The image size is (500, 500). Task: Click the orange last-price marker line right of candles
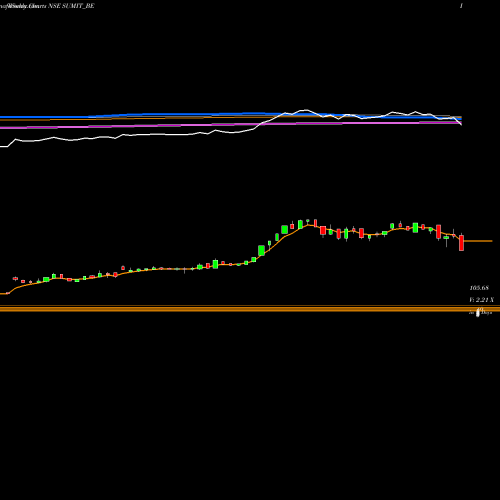[x=478, y=241]
